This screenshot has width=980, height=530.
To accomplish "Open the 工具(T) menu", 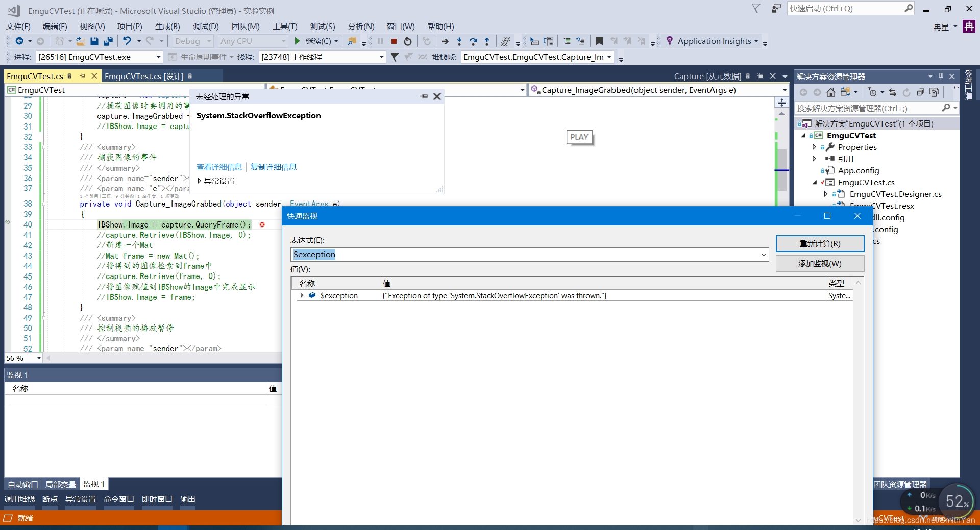I will click(285, 27).
